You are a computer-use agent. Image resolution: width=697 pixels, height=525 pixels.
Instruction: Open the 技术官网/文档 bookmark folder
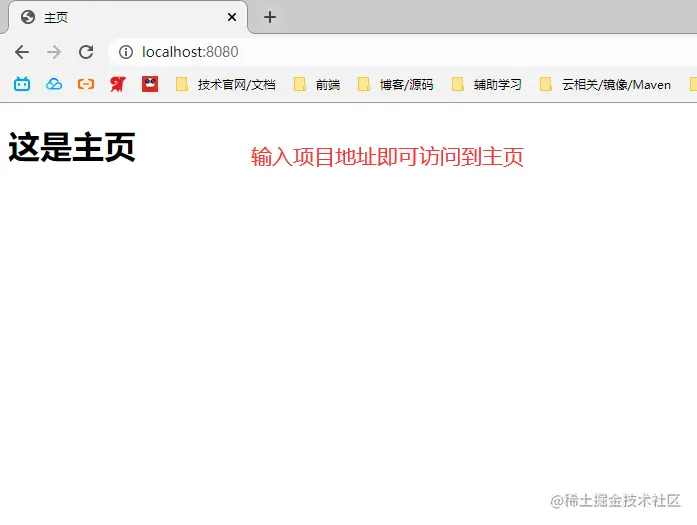pyautogui.click(x=226, y=84)
